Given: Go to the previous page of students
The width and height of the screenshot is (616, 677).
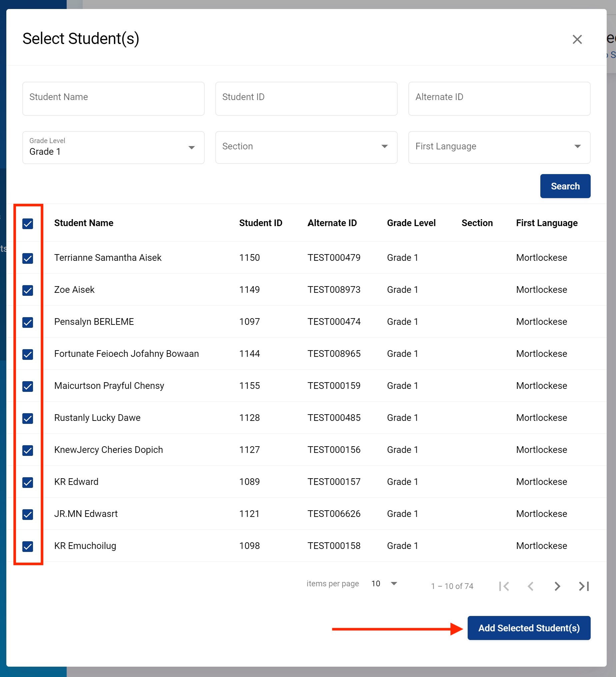Looking at the screenshot, I should click(530, 586).
